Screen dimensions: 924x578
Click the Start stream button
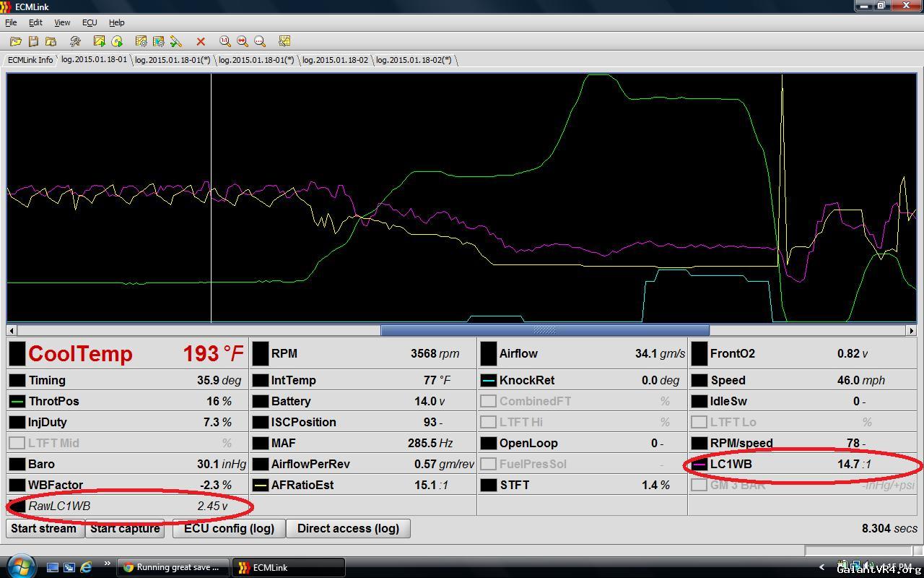[x=43, y=528]
